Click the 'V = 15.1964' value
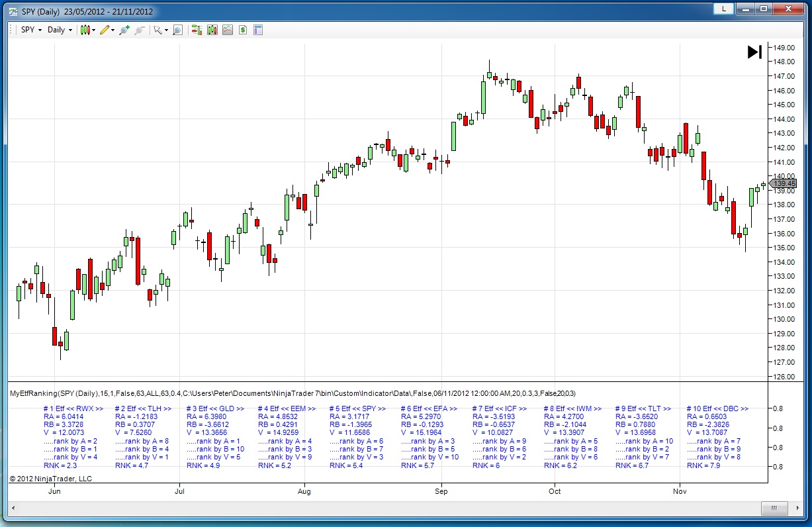812x527 pixels. (x=421, y=432)
